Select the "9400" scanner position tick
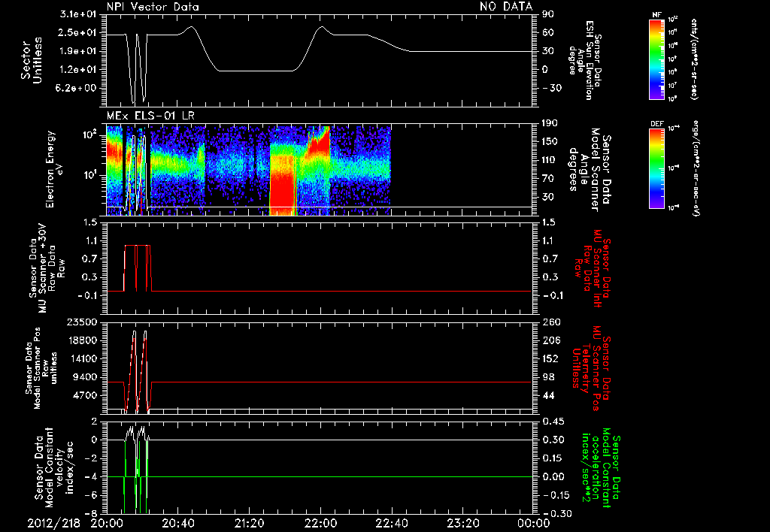Screen dimensions: 770x532 pyautogui.click(x=84, y=377)
